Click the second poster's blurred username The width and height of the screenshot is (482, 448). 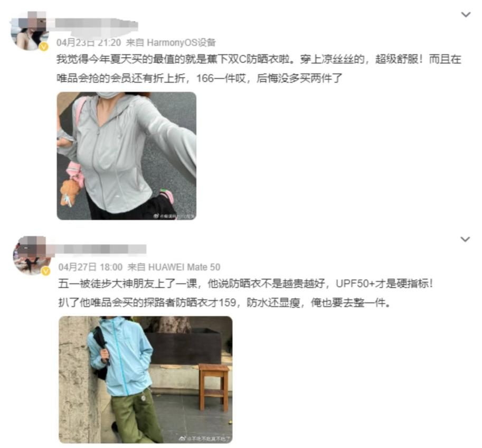point(98,249)
